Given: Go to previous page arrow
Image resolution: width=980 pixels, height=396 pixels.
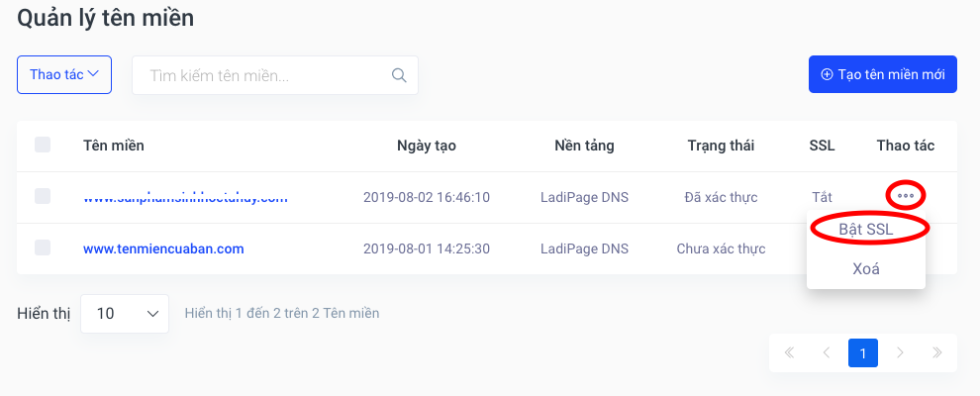Looking at the screenshot, I should 827,352.
